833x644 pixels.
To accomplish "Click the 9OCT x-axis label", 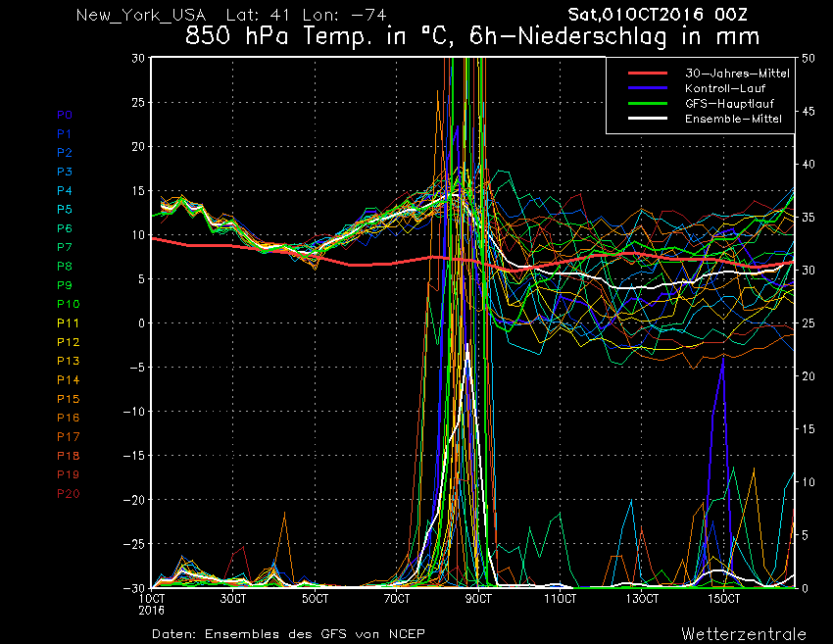I will [x=478, y=599].
